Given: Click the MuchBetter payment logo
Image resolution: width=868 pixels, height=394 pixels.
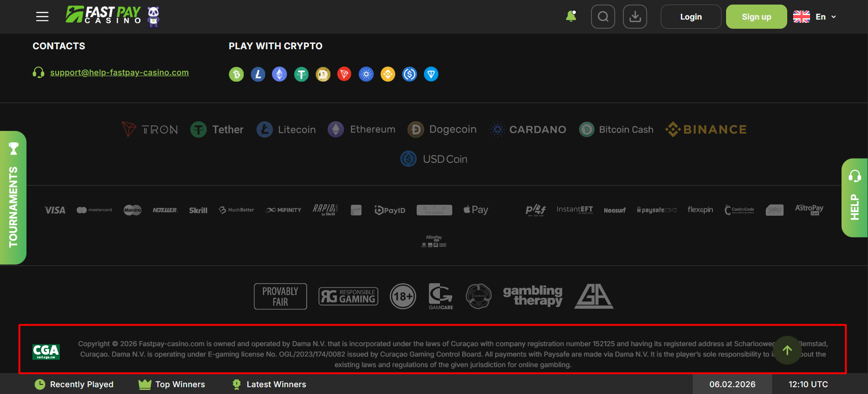Looking at the screenshot, I should click(x=236, y=210).
